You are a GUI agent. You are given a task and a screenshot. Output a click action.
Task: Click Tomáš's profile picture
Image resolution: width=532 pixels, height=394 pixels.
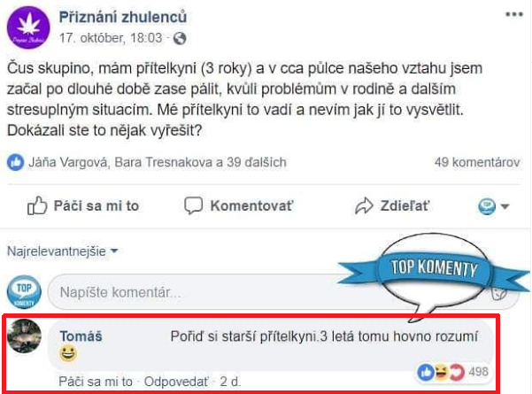(25, 336)
